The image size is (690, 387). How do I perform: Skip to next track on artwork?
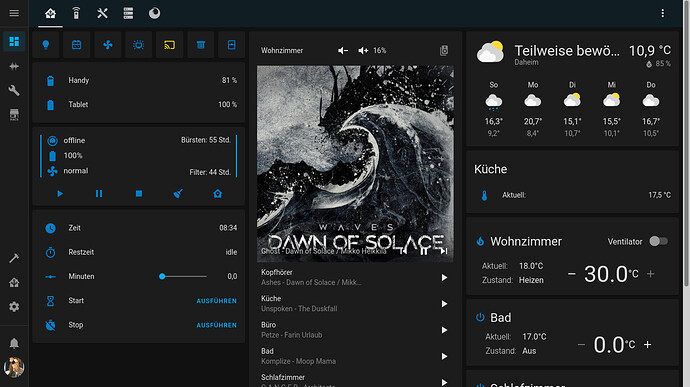click(x=444, y=251)
